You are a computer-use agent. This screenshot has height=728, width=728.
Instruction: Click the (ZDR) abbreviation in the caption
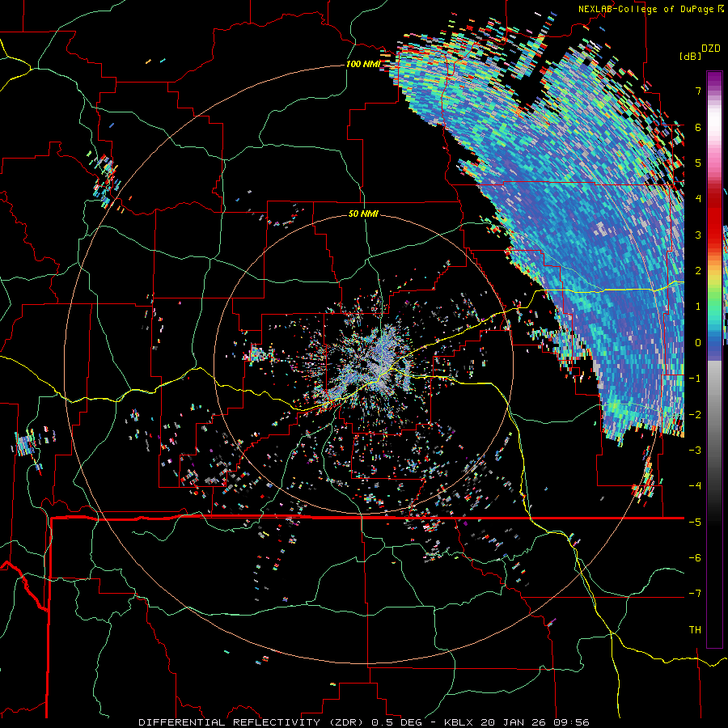pyautogui.click(x=346, y=722)
